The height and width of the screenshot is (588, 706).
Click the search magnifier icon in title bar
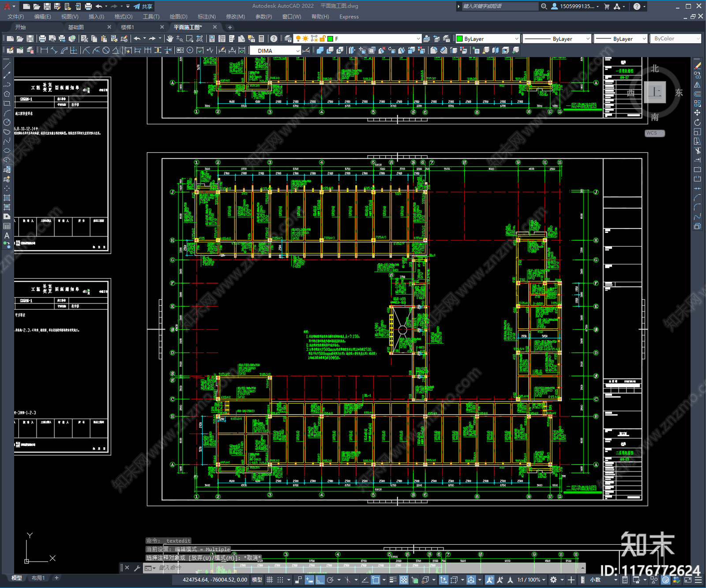click(544, 6)
